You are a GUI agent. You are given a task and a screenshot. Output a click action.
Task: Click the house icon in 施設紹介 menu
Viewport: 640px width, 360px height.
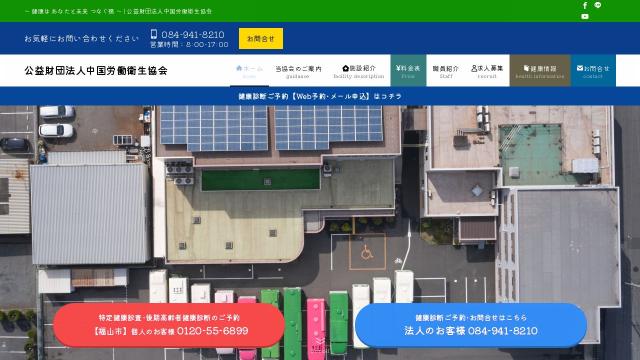[346, 68]
